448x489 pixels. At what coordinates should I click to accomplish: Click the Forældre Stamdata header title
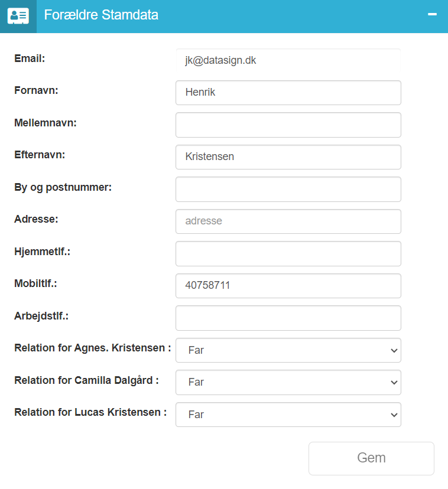tap(101, 15)
